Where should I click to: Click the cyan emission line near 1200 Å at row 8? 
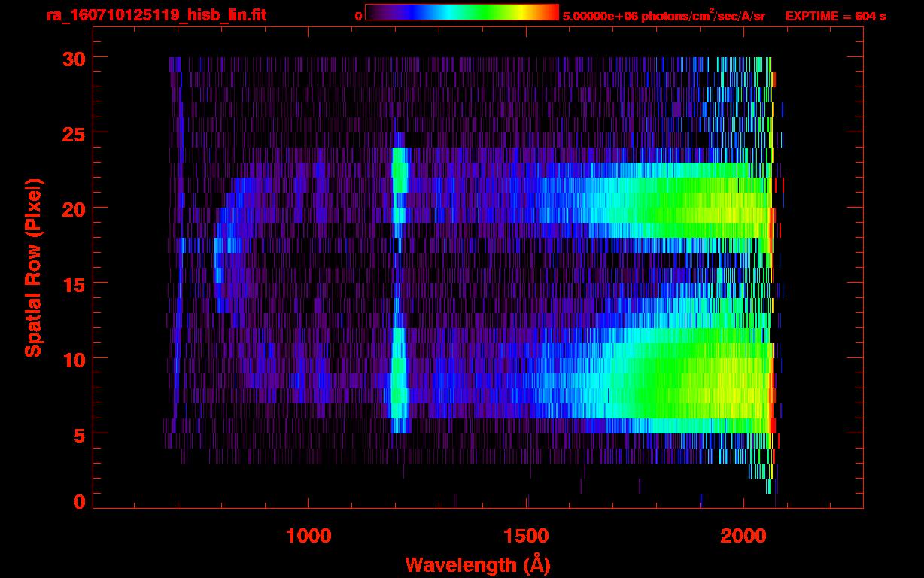[x=399, y=388]
